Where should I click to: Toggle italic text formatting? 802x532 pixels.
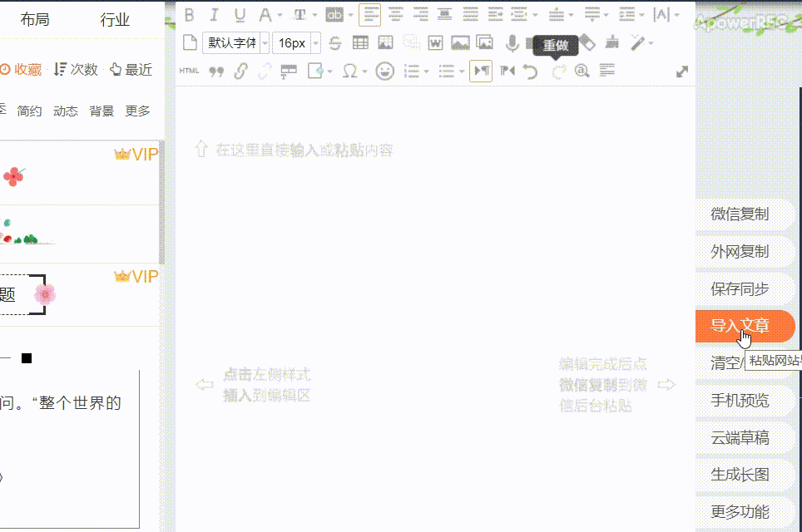click(x=214, y=14)
